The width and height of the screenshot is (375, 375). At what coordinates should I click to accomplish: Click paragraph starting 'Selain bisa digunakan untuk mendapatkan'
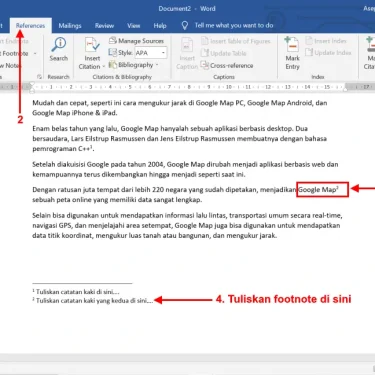click(x=187, y=225)
